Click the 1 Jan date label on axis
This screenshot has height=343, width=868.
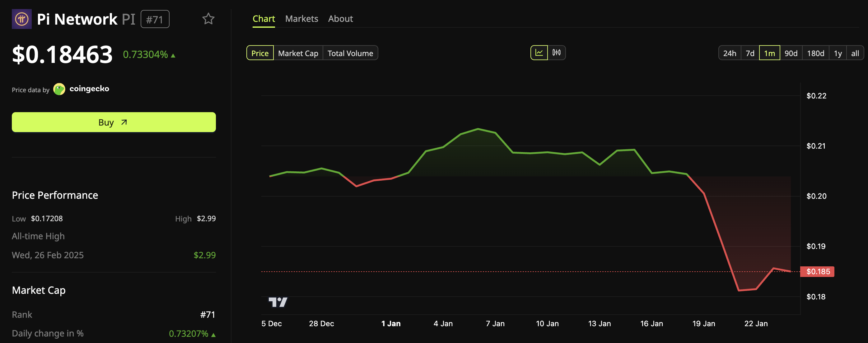[391, 323]
